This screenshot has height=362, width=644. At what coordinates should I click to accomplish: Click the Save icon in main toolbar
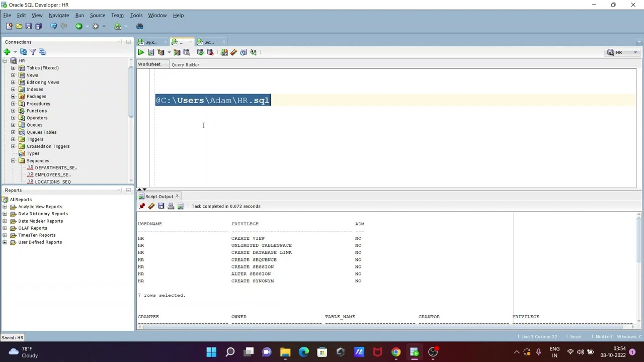(x=28, y=26)
